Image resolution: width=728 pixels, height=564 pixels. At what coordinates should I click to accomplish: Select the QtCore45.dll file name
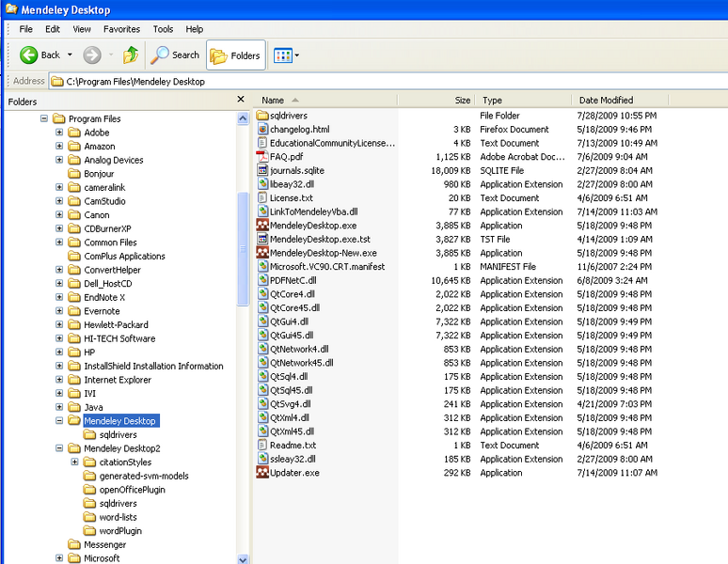click(294, 308)
